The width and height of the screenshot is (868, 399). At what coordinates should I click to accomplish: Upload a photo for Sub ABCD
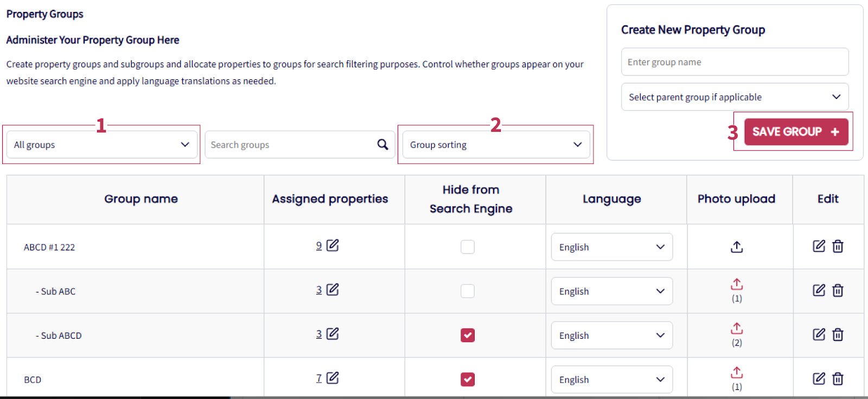736,328
